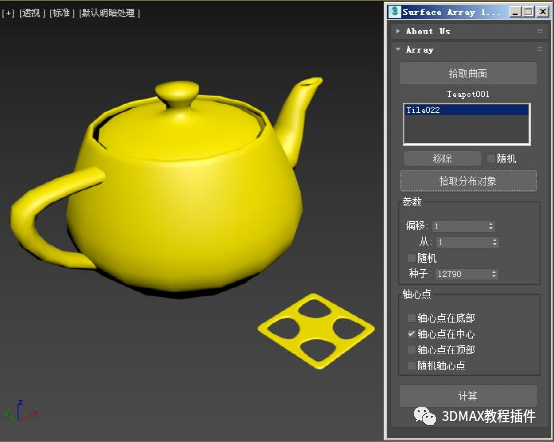Enable the 随机轴心点 checkbox

[x=411, y=365]
